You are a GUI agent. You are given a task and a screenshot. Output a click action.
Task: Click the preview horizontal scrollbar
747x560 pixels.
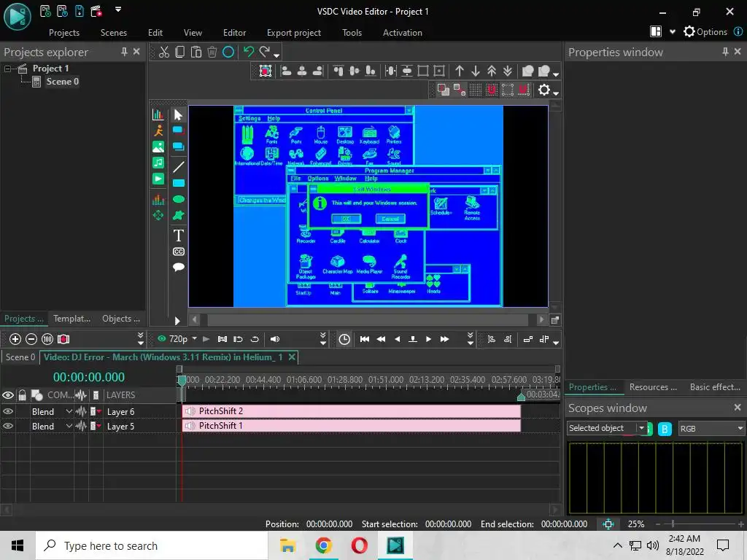tap(368, 319)
